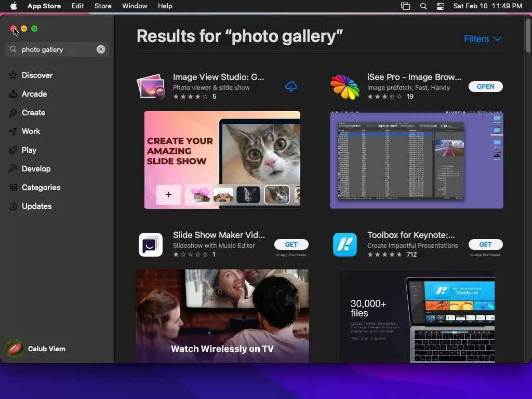Open the Window menu
The height and width of the screenshot is (399, 532).
pos(135,6)
